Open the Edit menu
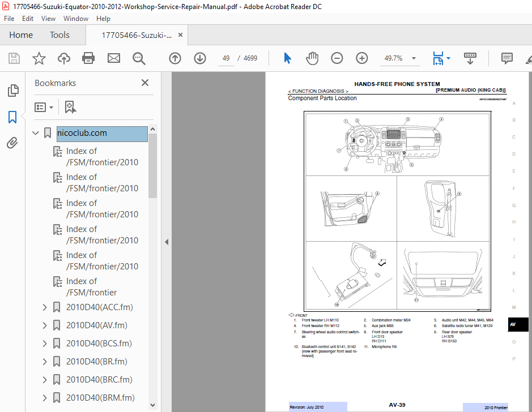The width and height of the screenshot is (532, 412). [x=28, y=19]
